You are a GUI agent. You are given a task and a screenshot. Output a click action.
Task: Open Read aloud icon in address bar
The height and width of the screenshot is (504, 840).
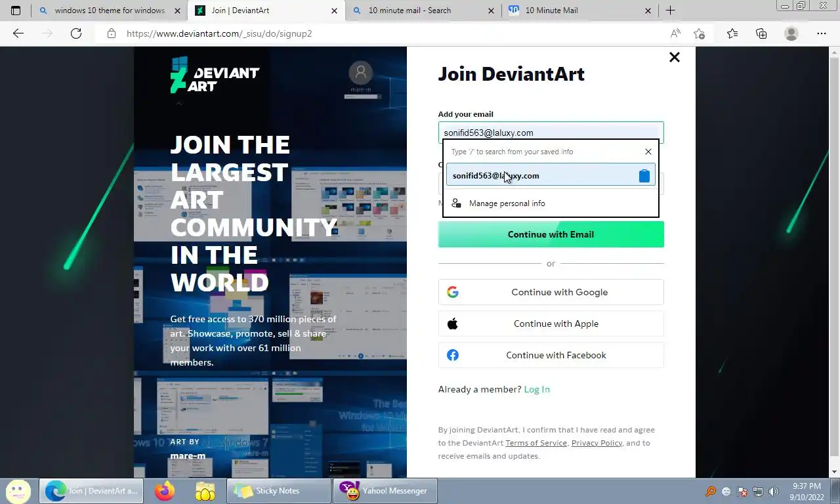coord(675,33)
